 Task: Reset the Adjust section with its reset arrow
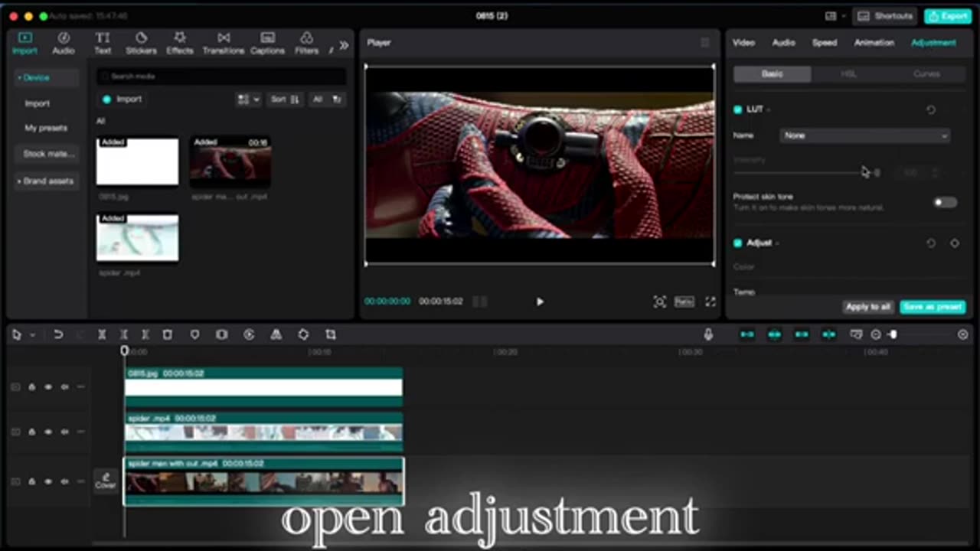[931, 243]
